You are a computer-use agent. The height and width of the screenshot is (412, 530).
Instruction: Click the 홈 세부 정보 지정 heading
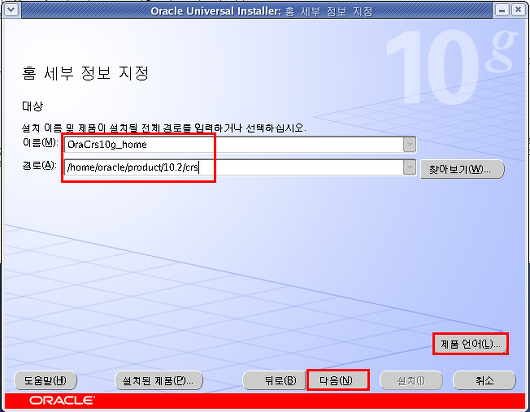coord(85,73)
